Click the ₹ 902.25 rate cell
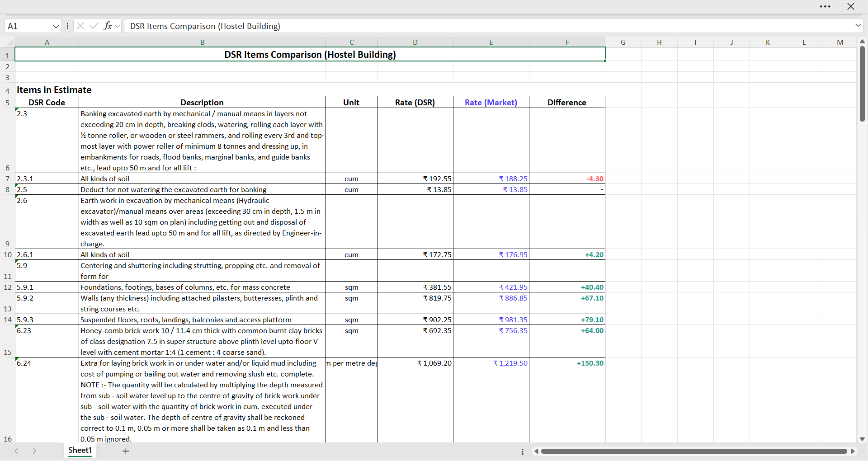Screen dimensions: 868x461 click(415, 320)
